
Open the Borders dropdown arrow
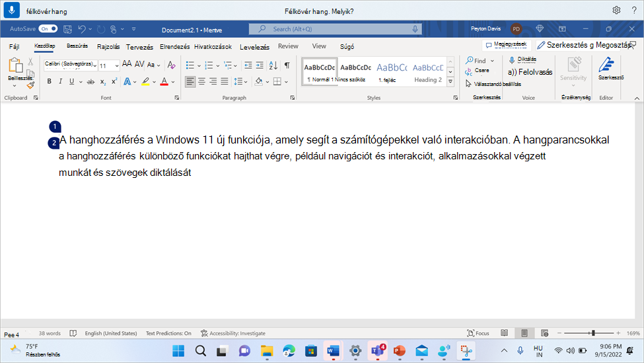[286, 82]
